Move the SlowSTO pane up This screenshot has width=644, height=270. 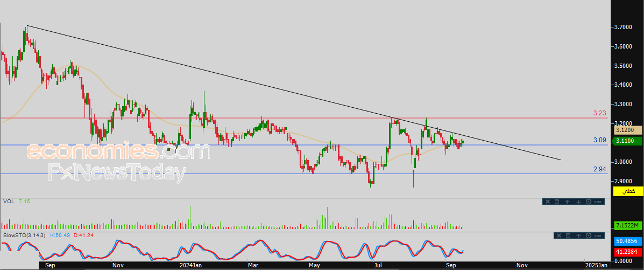point(578,236)
